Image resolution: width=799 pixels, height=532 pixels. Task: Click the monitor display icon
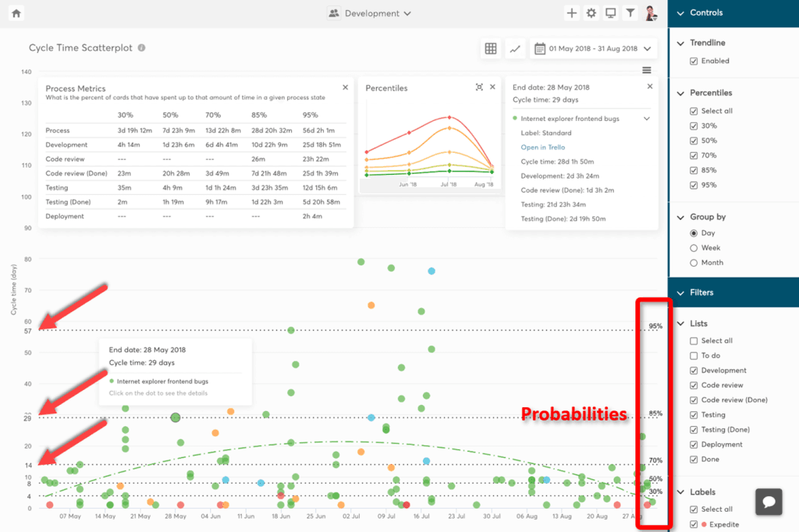[611, 13]
